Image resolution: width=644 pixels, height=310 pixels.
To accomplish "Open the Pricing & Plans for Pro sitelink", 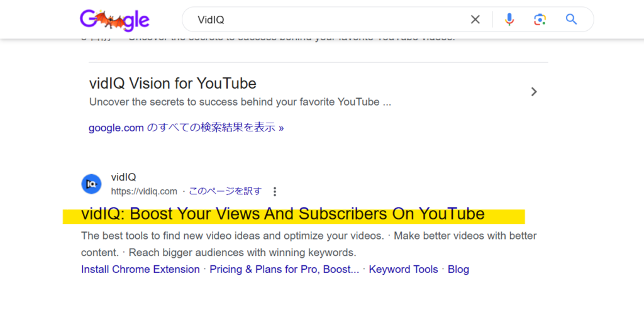I will (x=284, y=269).
